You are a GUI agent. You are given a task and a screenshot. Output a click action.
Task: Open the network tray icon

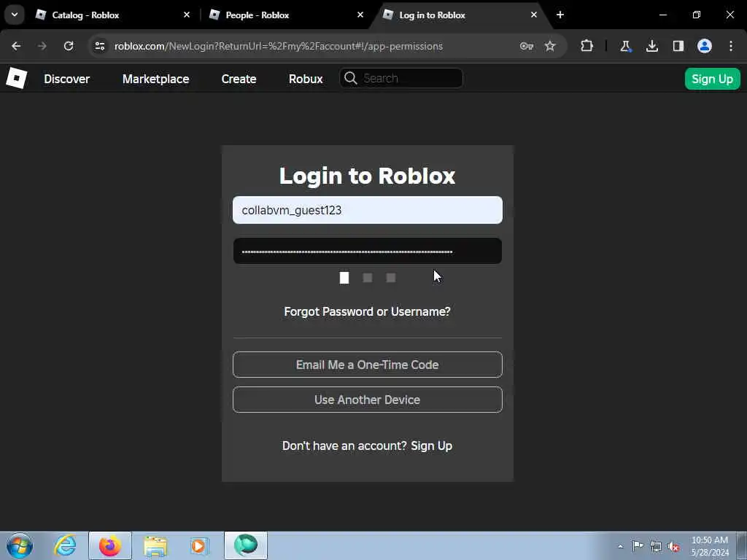tap(656, 546)
